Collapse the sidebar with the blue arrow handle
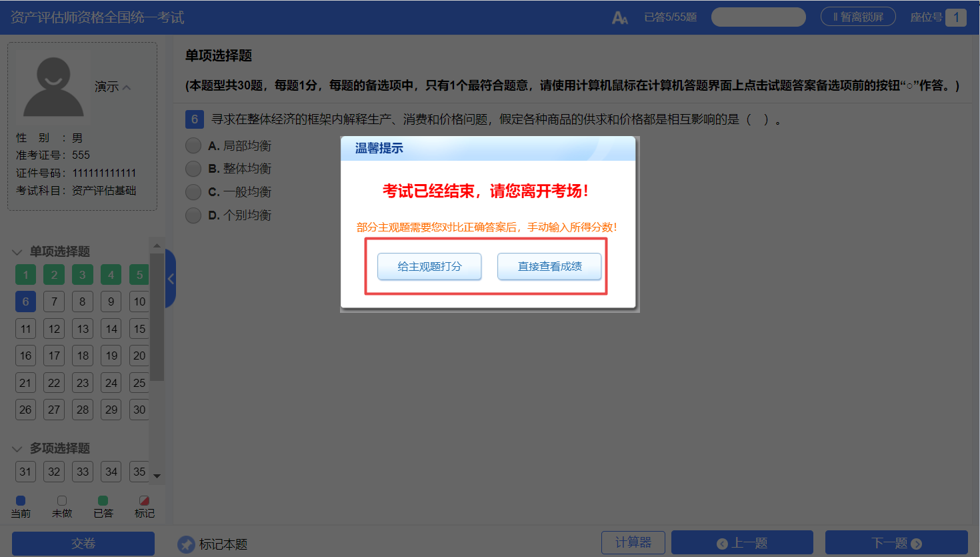 (x=171, y=279)
